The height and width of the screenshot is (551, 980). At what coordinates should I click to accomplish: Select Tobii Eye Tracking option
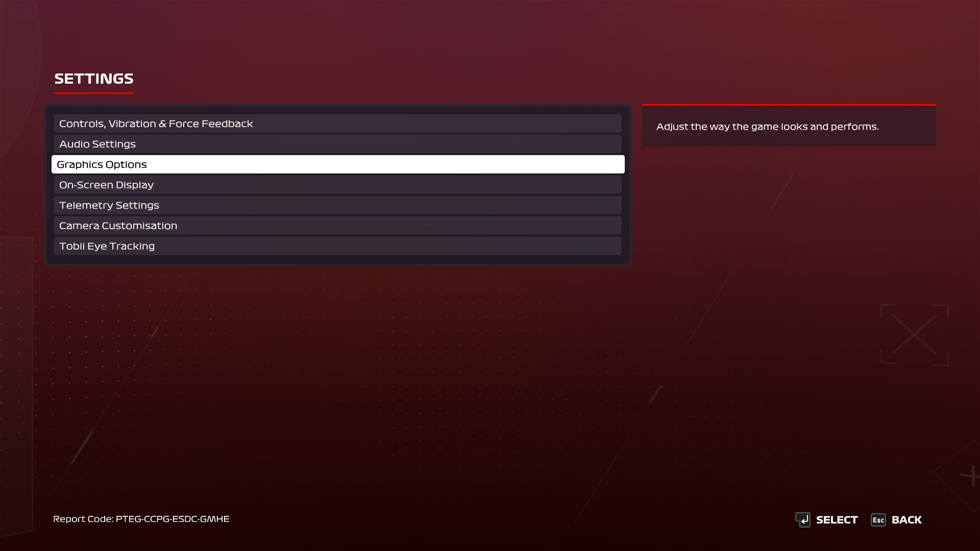(x=338, y=246)
